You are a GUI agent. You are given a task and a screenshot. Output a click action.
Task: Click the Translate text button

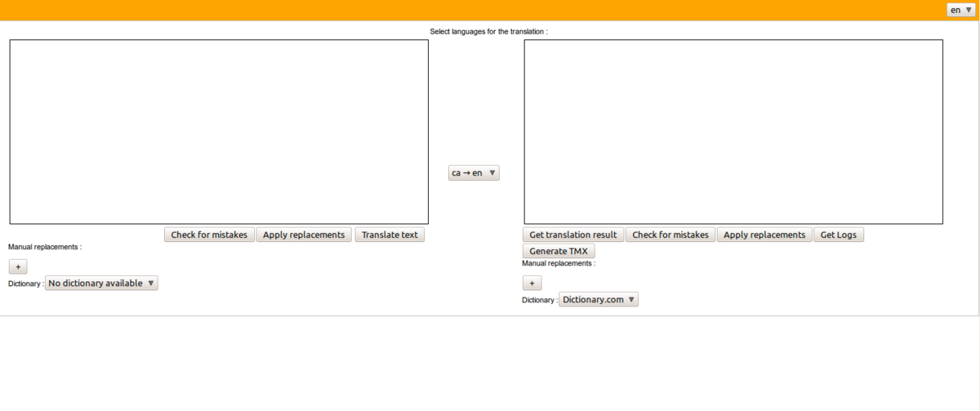[390, 235]
